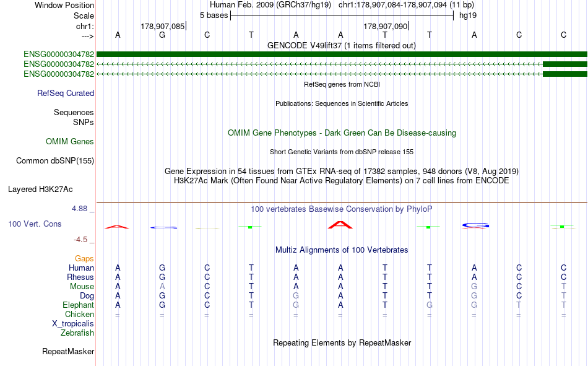Click the 178,907,090 position marker
The width and height of the screenshot is (588, 366).
pyautogui.click(x=386, y=26)
